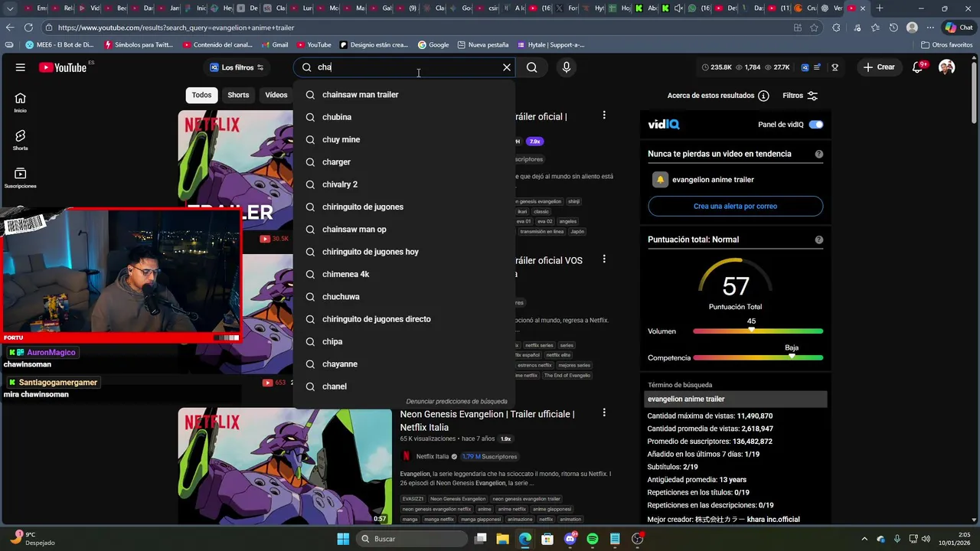
Task: Open the Filtros panel
Action: coord(800,96)
